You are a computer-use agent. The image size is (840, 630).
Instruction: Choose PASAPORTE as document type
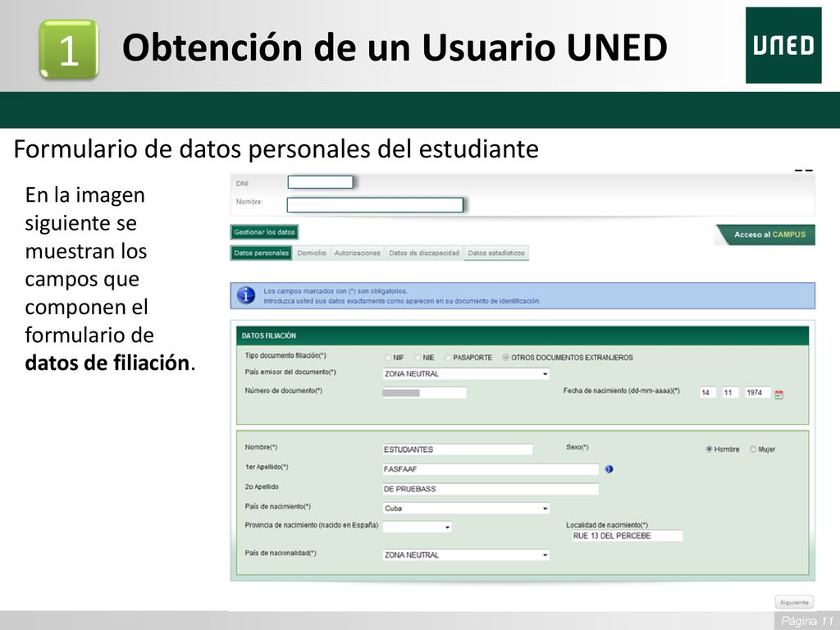448,358
